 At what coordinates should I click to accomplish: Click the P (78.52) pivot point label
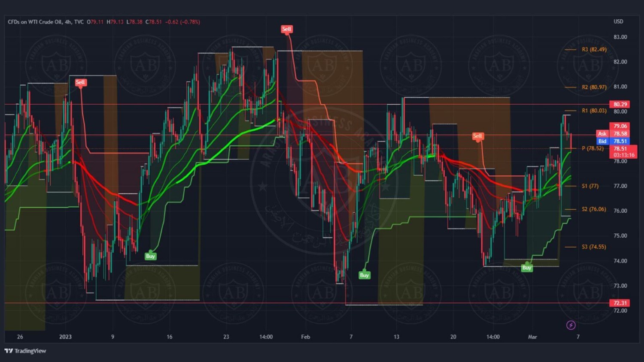coord(592,148)
